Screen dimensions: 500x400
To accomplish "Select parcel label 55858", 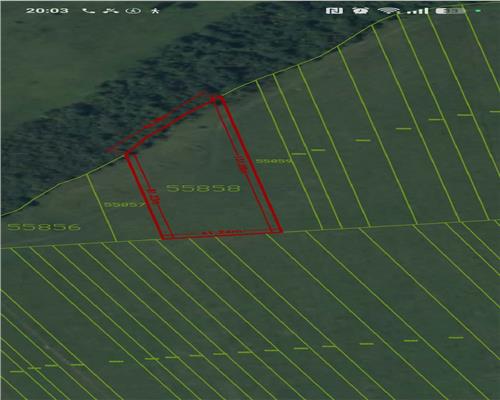I will click(x=203, y=188).
